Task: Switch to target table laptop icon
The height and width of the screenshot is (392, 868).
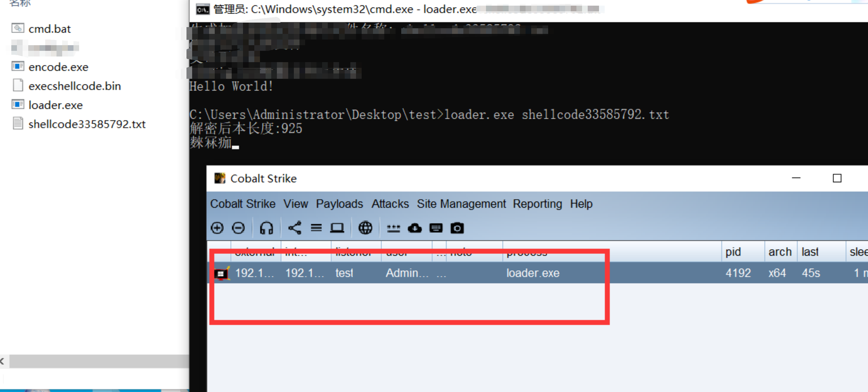Action: pos(337,228)
